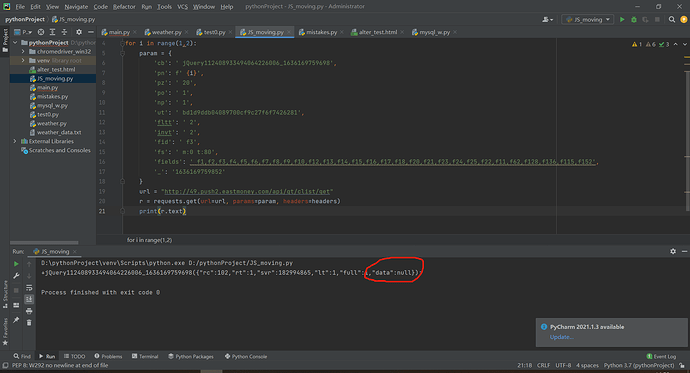Toggle soft-wrap in run console
This screenshot has height=373, width=690.
(29, 288)
